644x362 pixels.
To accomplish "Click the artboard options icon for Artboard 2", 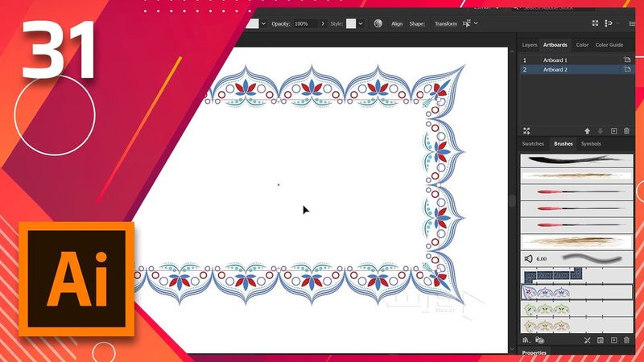I will 627,69.
